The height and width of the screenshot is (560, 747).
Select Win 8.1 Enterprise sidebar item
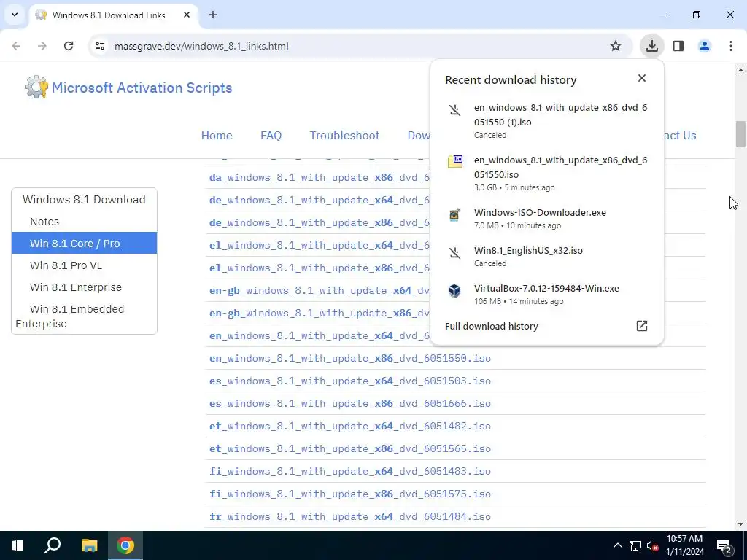pyautogui.click(x=76, y=287)
